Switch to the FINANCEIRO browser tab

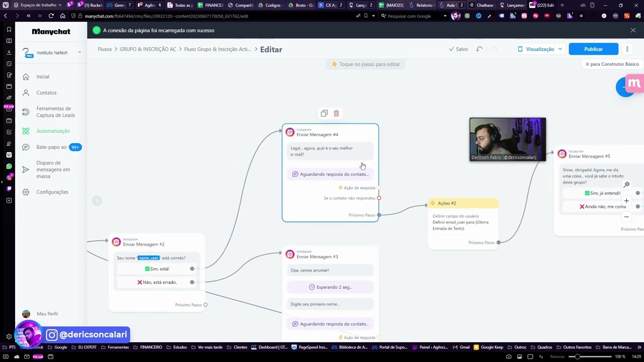point(210,5)
